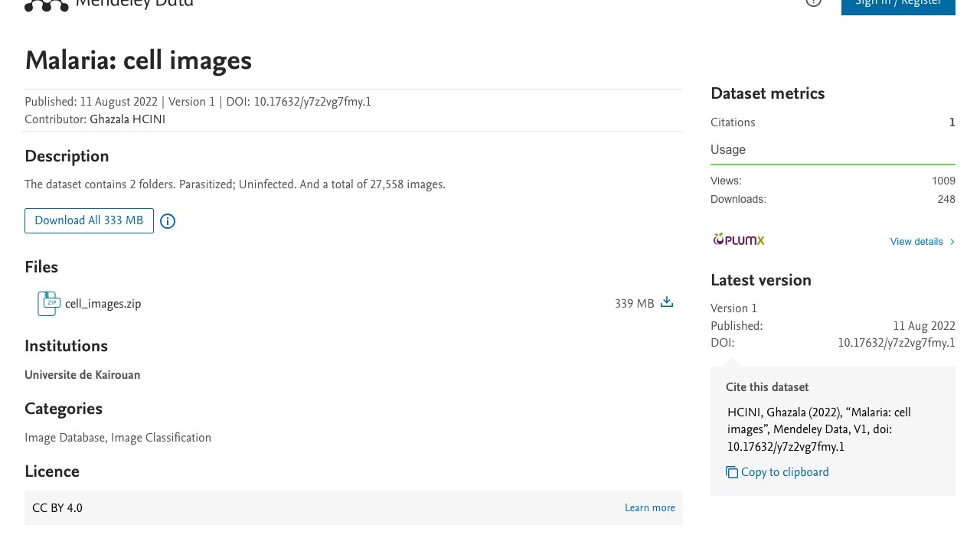Click the Usage heading in Dataset metrics

click(728, 150)
